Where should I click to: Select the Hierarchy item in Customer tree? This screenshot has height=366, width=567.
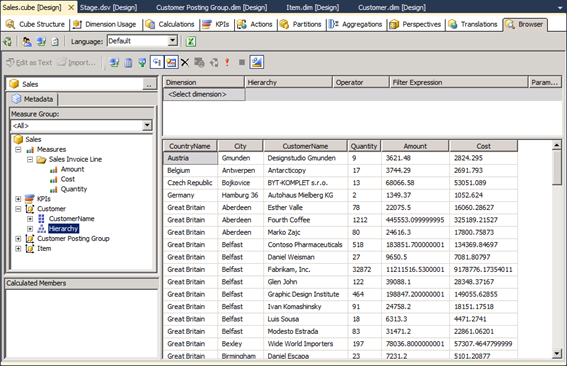coord(63,229)
